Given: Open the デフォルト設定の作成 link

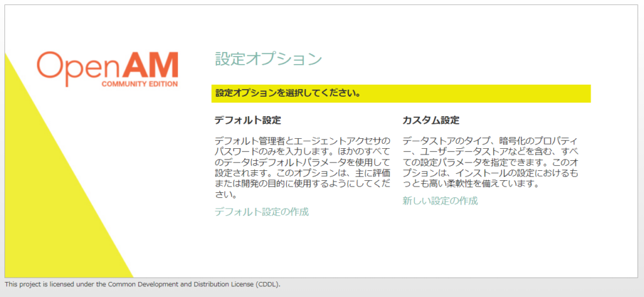Looking at the screenshot, I should tap(262, 212).
